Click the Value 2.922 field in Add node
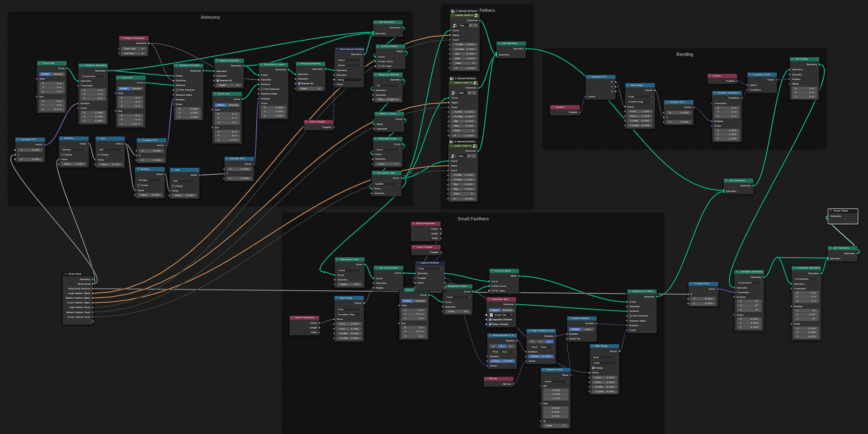The height and width of the screenshot is (434, 868). 110,164
